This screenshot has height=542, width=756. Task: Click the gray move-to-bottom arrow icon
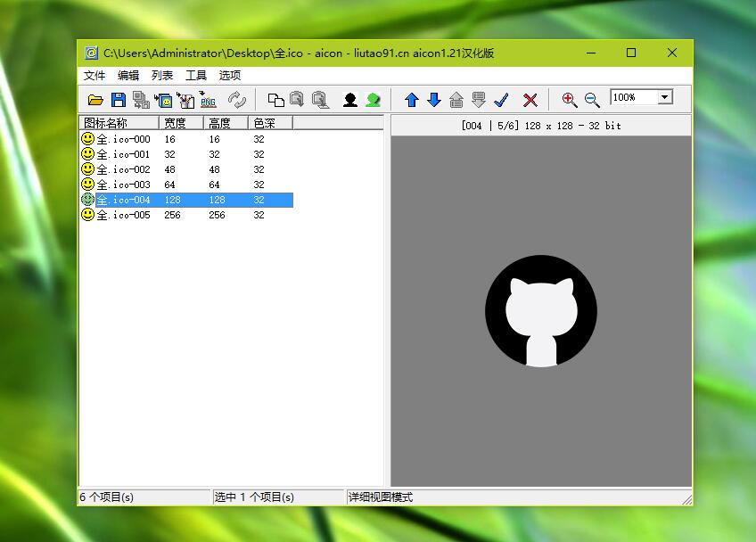pyautogui.click(x=478, y=100)
